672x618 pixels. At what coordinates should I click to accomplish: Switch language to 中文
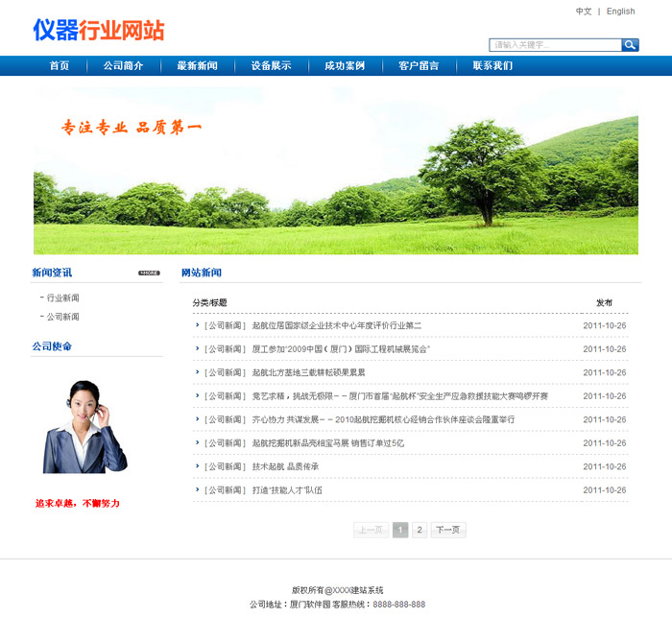coord(584,12)
